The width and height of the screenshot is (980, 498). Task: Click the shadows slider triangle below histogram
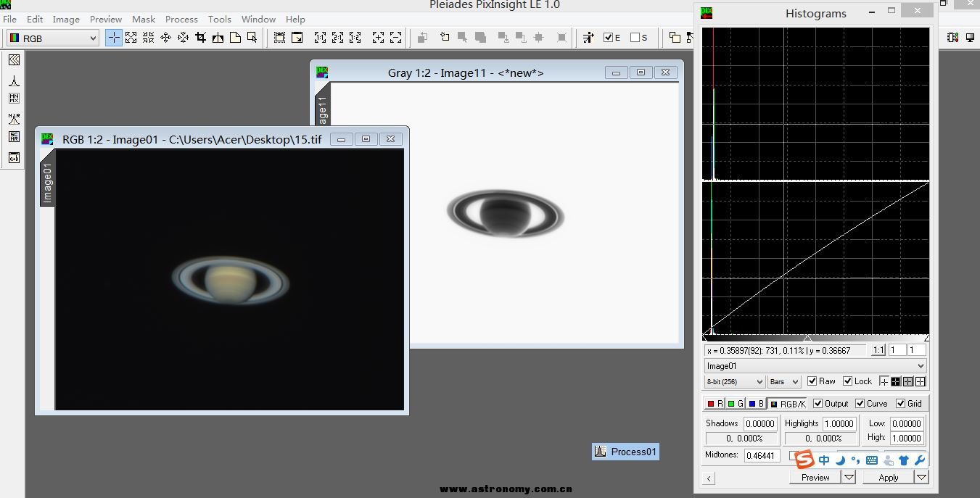[x=705, y=338]
